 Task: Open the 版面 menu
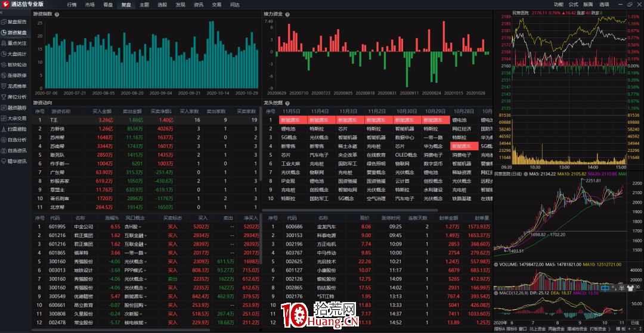pos(588,5)
